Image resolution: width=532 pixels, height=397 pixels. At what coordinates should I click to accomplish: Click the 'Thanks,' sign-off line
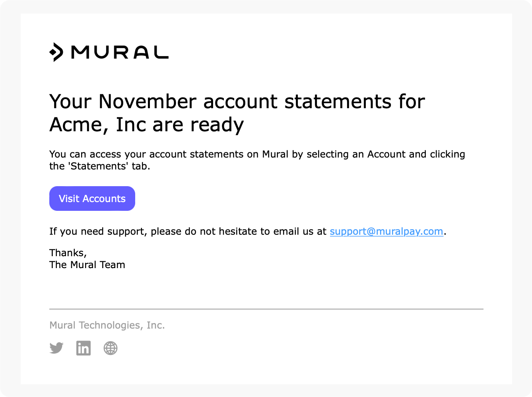(x=68, y=253)
